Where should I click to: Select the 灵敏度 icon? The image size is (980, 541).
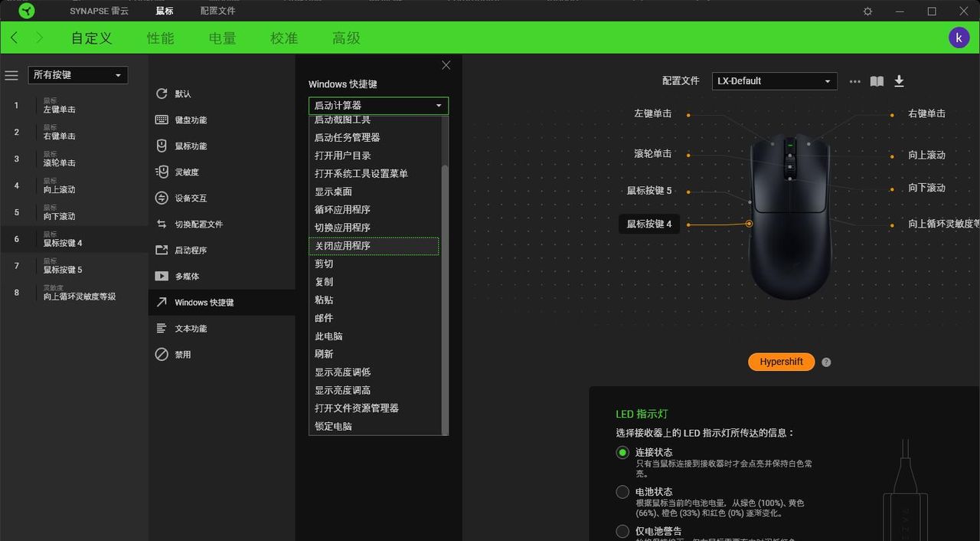point(162,172)
